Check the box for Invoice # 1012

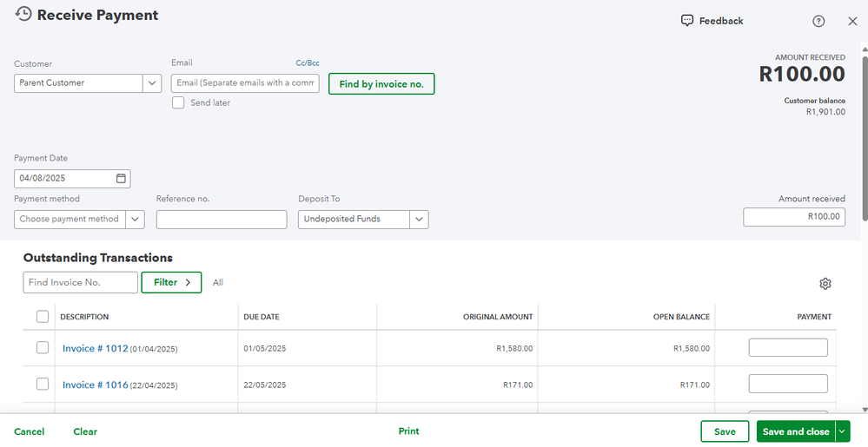click(43, 348)
